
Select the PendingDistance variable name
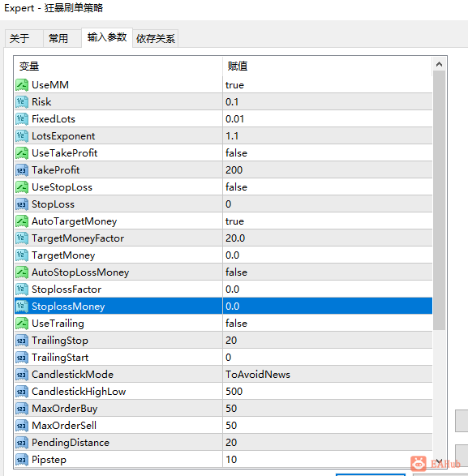[71, 443]
